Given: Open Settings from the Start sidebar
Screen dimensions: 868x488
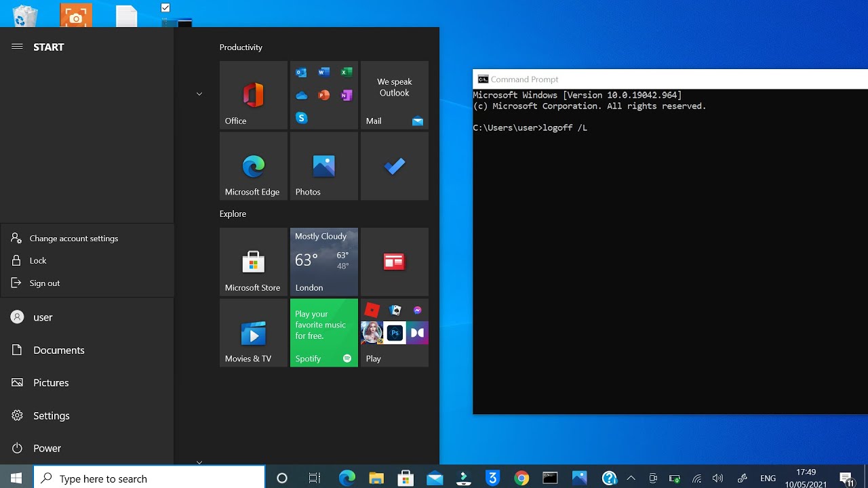Looking at the screenshot, I should coord(87,415).
